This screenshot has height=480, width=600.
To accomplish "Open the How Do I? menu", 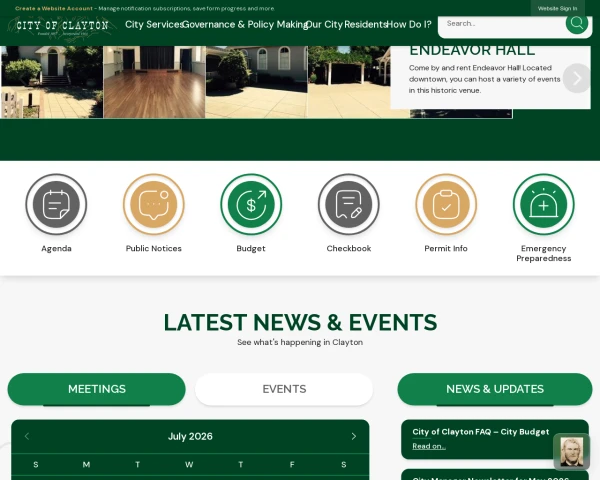I will click(409, 24).
